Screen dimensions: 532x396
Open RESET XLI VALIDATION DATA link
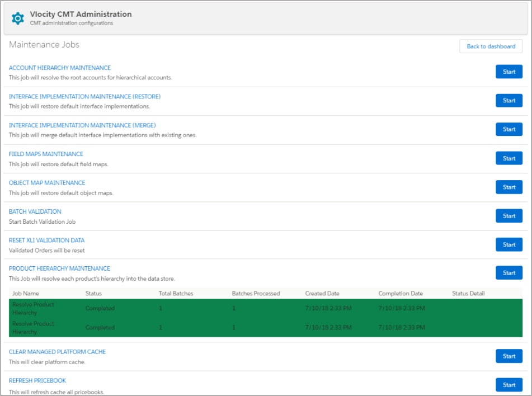tap(46, 241)
